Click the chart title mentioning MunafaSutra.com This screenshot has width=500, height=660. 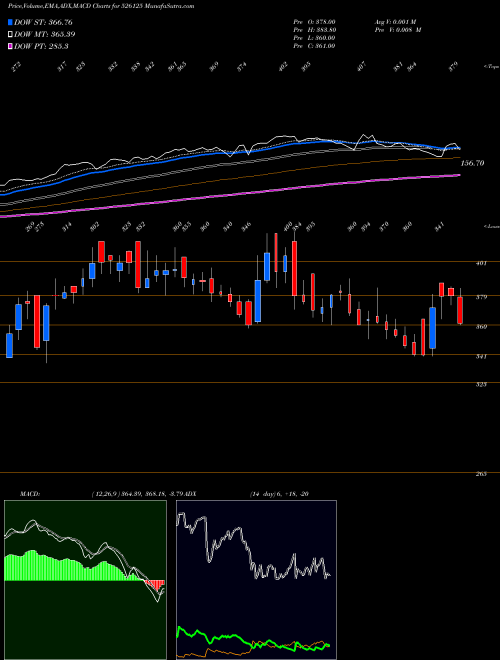click(101, 6)
